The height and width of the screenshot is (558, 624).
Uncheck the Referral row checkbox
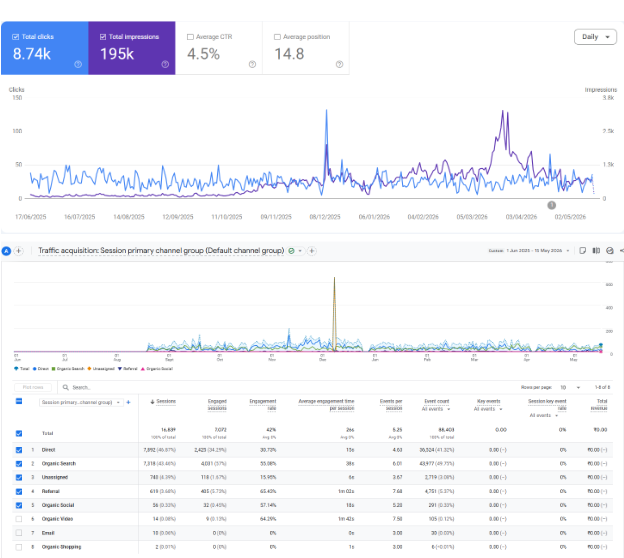[19, 492]
